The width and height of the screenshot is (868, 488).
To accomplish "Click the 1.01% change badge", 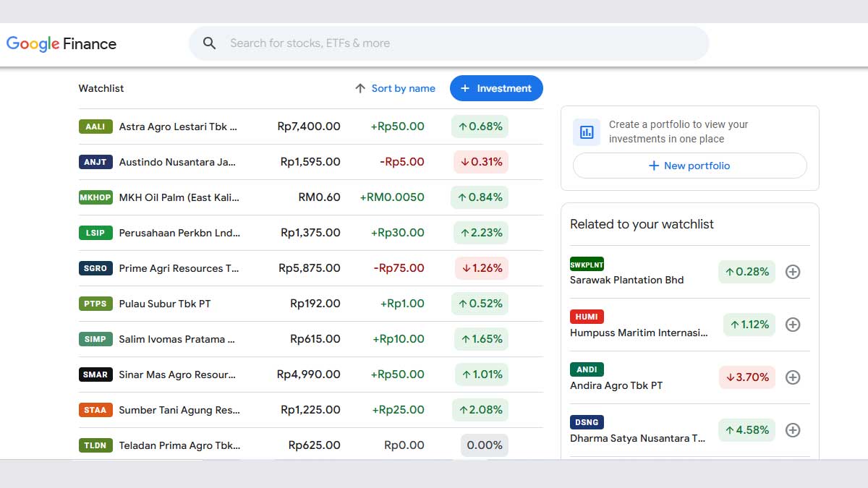I will [481, 374].
